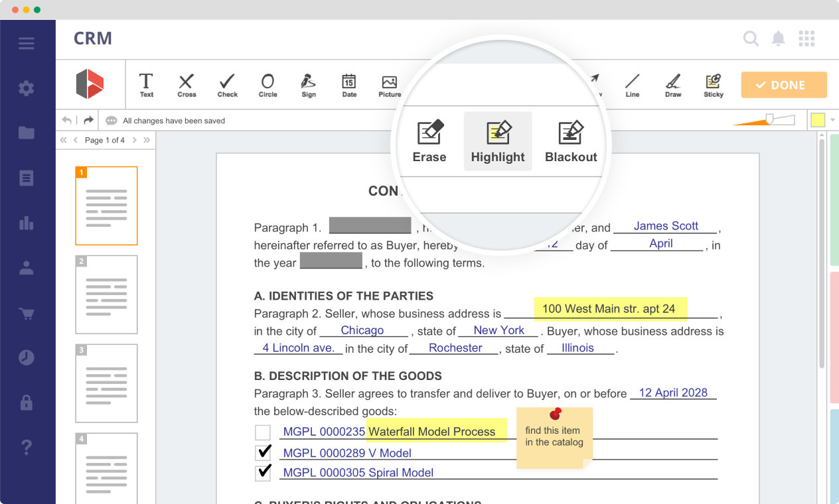
Task: Open notifications from the bell icon
Action: 778,38
